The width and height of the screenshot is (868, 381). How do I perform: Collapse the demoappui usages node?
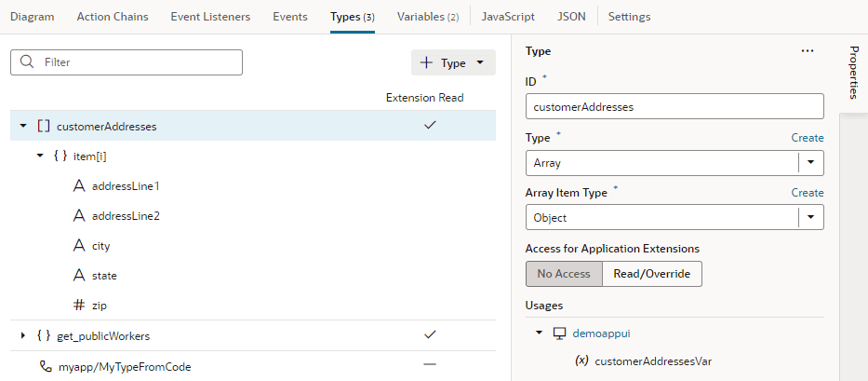pyautogui.click(x=540, y=333)
